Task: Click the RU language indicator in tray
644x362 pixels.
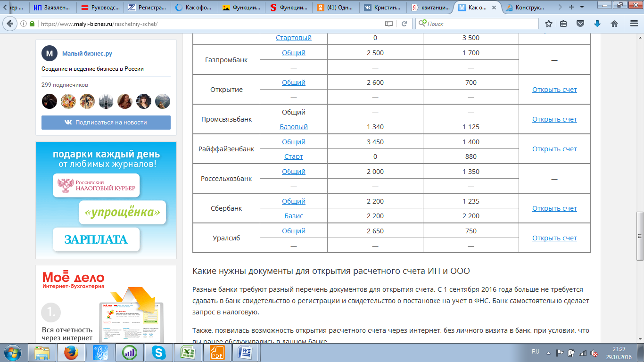Action: coord(536,352)
